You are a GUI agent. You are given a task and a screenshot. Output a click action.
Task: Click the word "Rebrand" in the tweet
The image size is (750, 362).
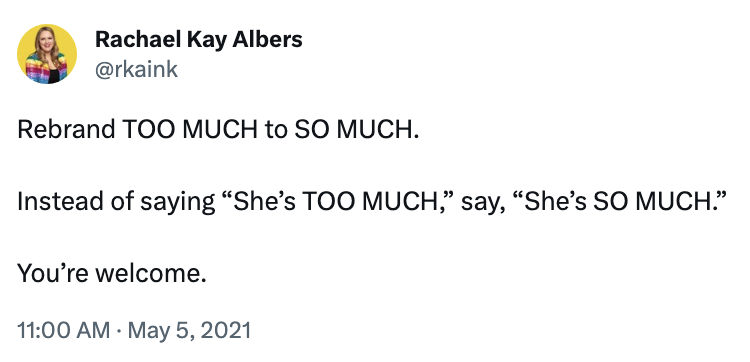66,130
